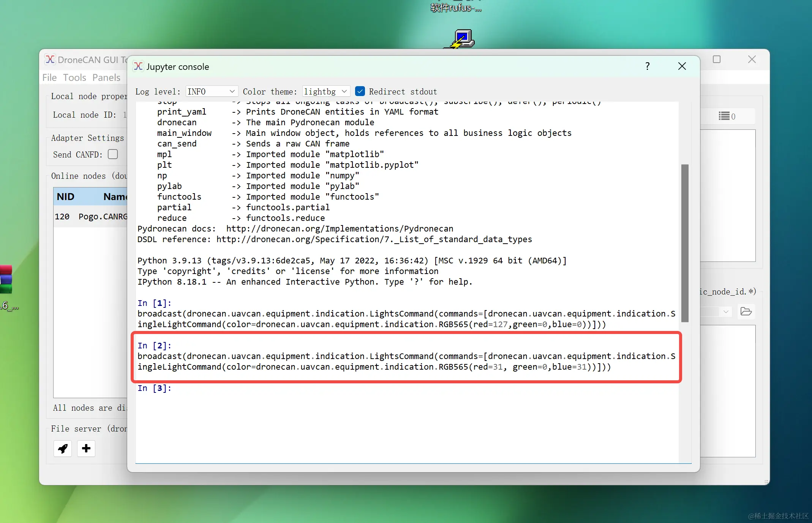812x523 pixels.
Task: Open the File menu
Action: click(49, 77)
